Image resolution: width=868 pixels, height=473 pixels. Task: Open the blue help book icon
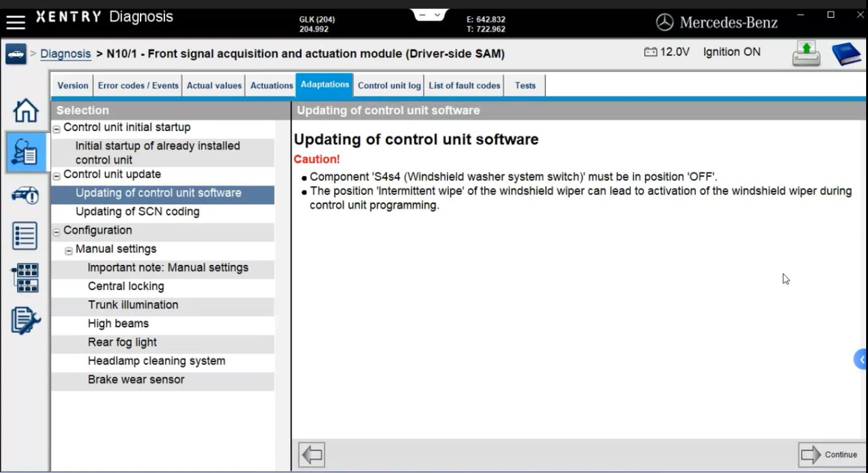coord(846,54)
